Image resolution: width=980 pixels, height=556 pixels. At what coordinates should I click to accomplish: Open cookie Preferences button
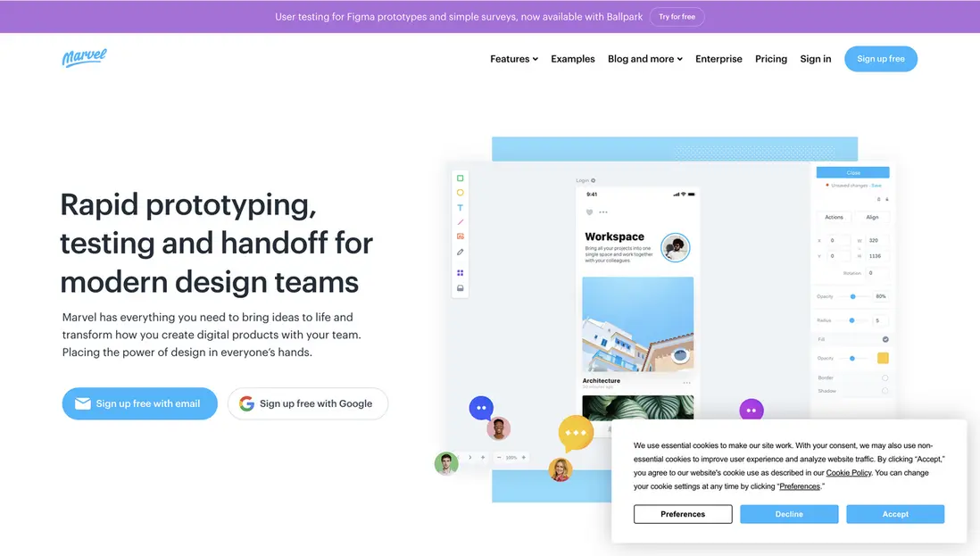point(683,514)
